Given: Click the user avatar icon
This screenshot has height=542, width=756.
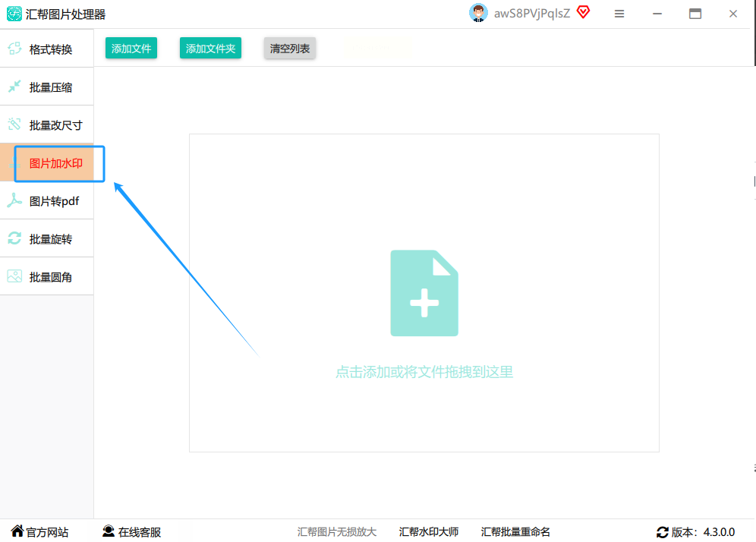Looking at the screenshot, I should pyautogui.click(x=478, y=13).
